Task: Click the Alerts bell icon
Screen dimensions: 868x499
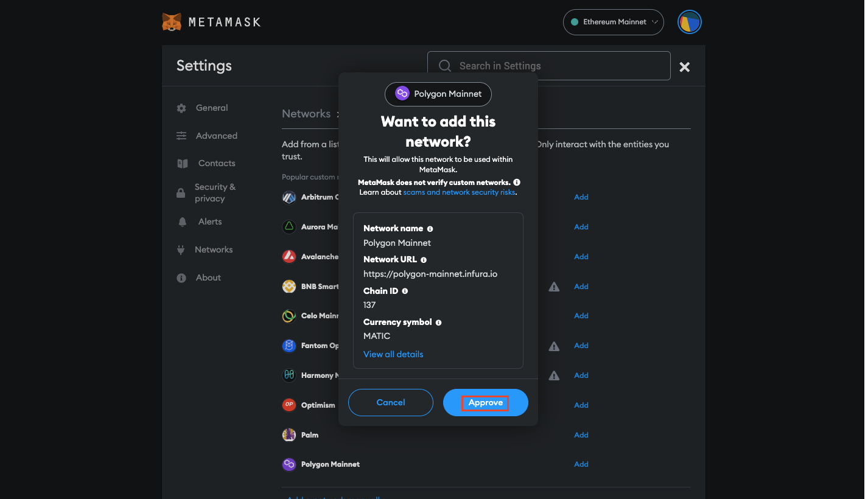Action: [x=181, y=222]
